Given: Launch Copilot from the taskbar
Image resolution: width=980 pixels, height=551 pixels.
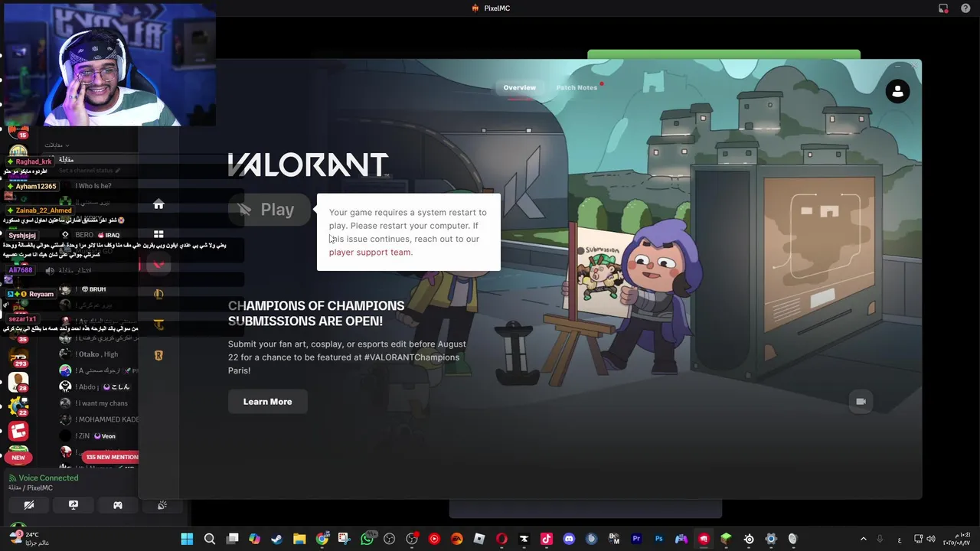Looking at the screenshot, I should pos(254,539).
